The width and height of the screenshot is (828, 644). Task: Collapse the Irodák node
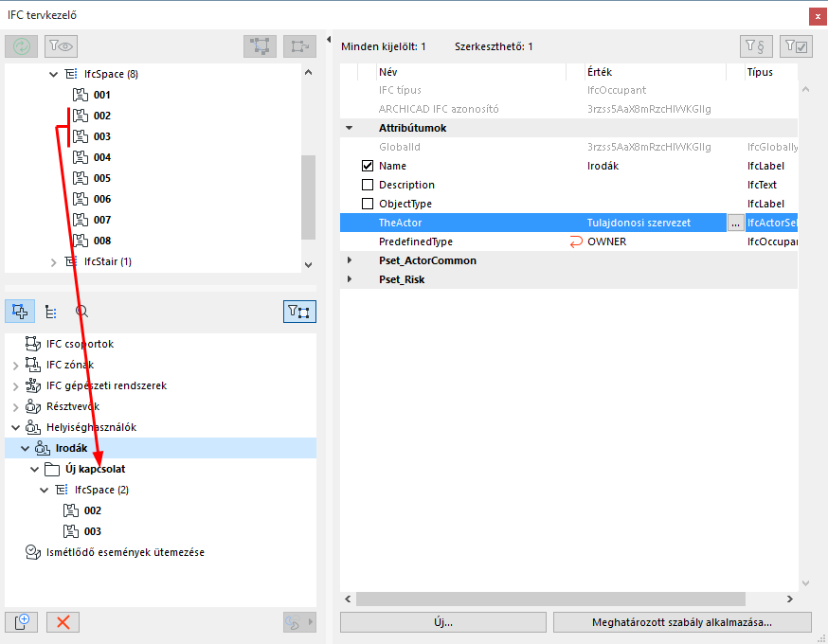click(x=25, y=449)
